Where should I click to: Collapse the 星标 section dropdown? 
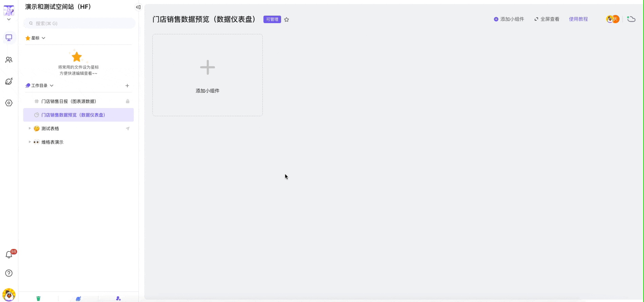tap(43, 38)
